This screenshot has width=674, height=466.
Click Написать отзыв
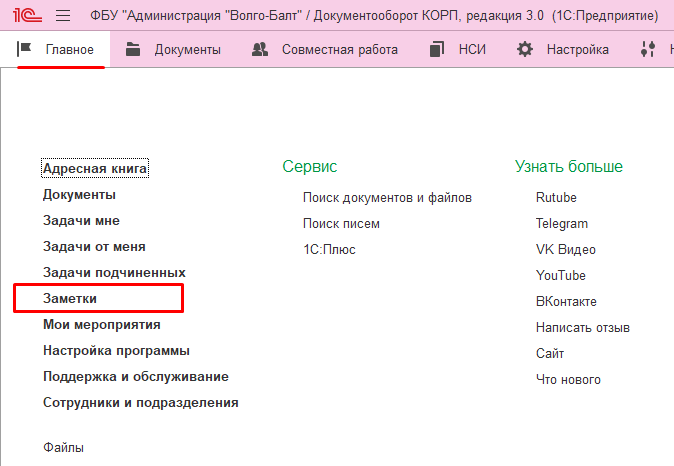coord(582,328)
